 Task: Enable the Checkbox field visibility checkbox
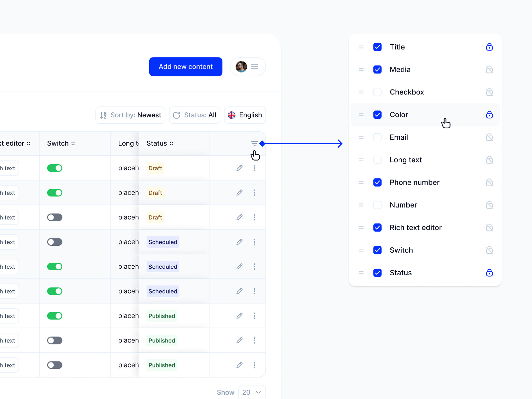(x=377, y=92)
